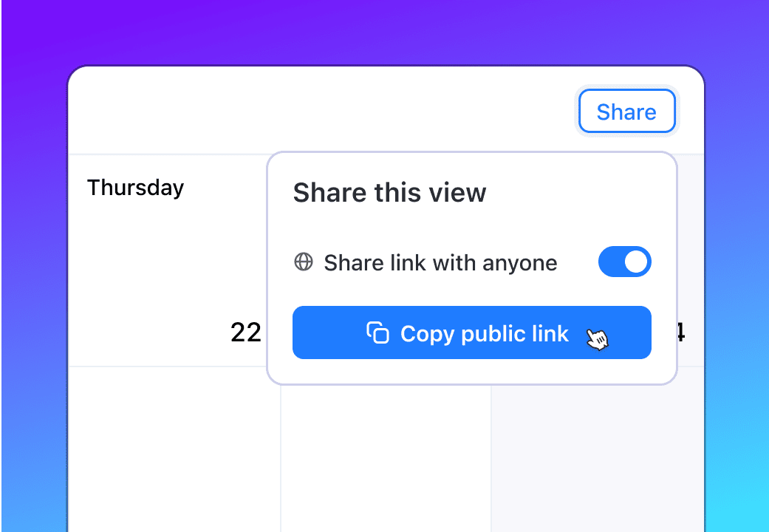Toggle off Share link with anyone

tap(624, 262)
